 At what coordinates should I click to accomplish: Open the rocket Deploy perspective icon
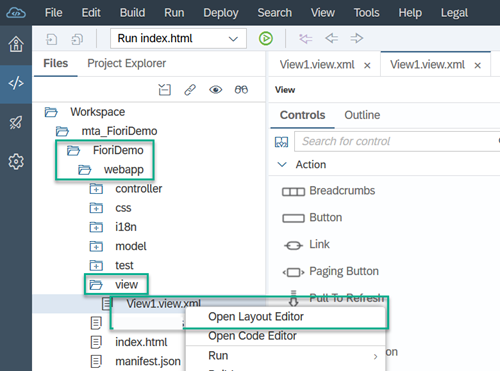pyautogui.click(x=16, y=123)
